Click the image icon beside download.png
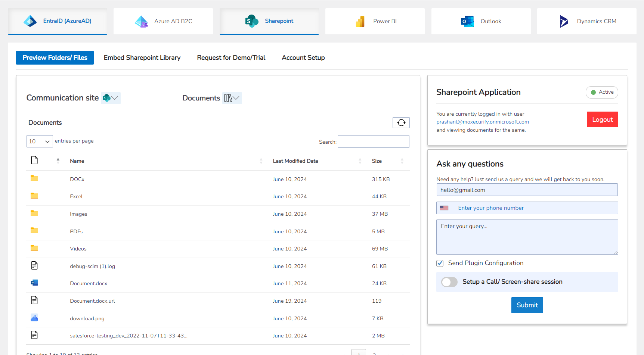 [x=34, y=318]
